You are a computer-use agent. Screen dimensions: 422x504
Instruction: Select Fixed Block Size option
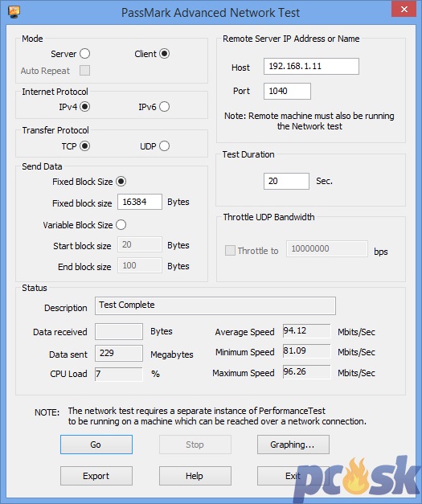(x=121, y=182)
